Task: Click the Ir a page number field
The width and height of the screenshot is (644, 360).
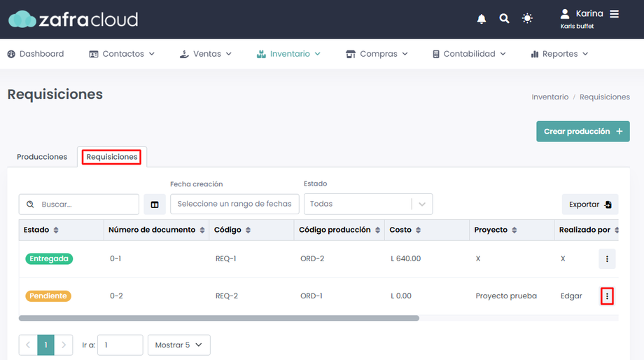Action: tap(120, 345)
